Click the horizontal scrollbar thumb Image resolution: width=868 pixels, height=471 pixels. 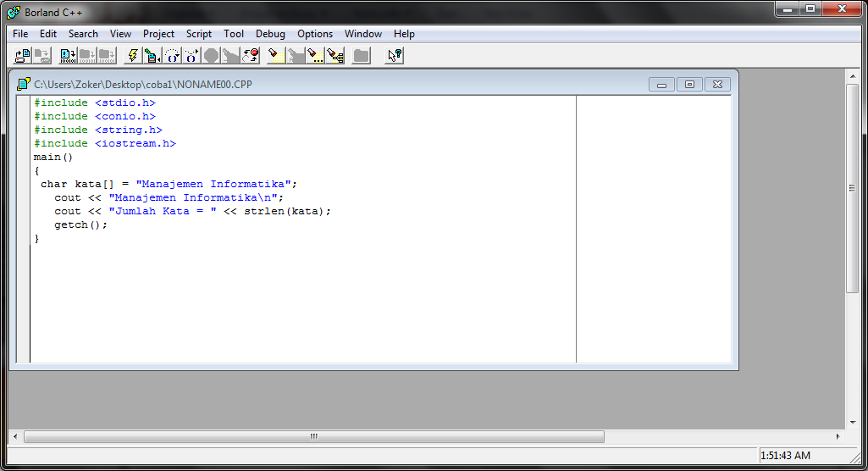coord(314,436)
